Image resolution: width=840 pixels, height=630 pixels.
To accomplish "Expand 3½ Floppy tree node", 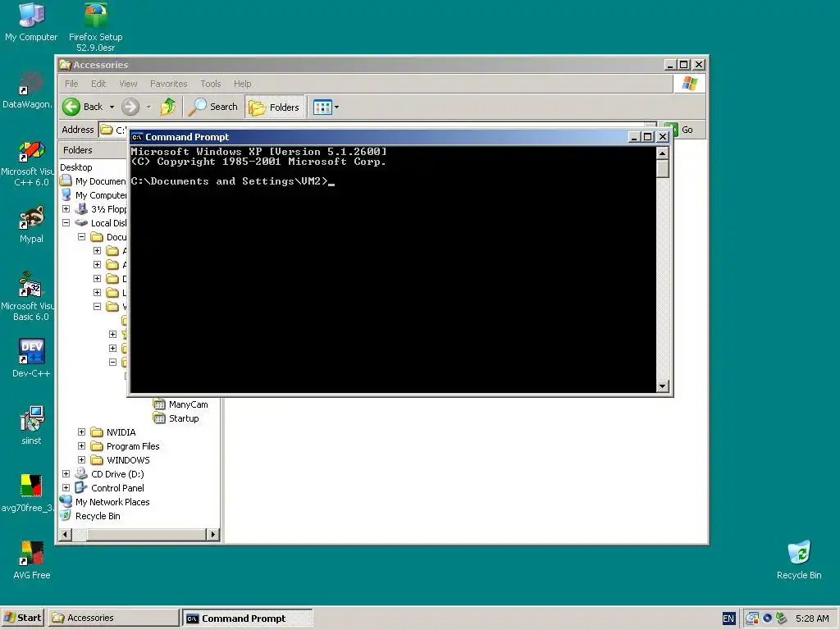I will tap(66, 209).
